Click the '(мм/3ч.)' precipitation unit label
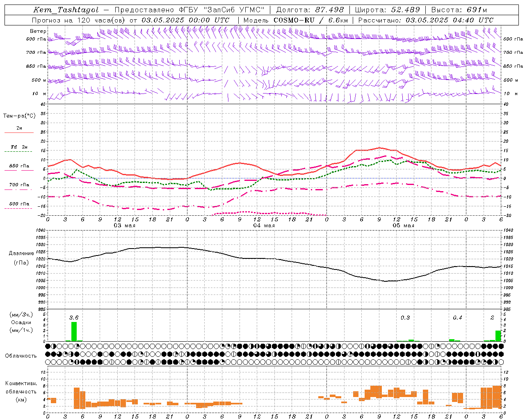This screenshot has height=420, width=525. [x=21, y=315]
